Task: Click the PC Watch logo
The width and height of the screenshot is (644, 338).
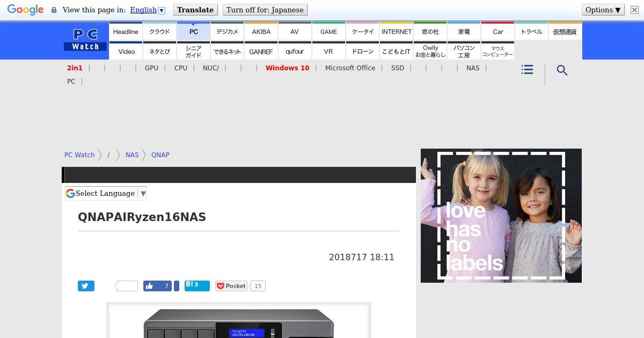Action: click(85, 40)
